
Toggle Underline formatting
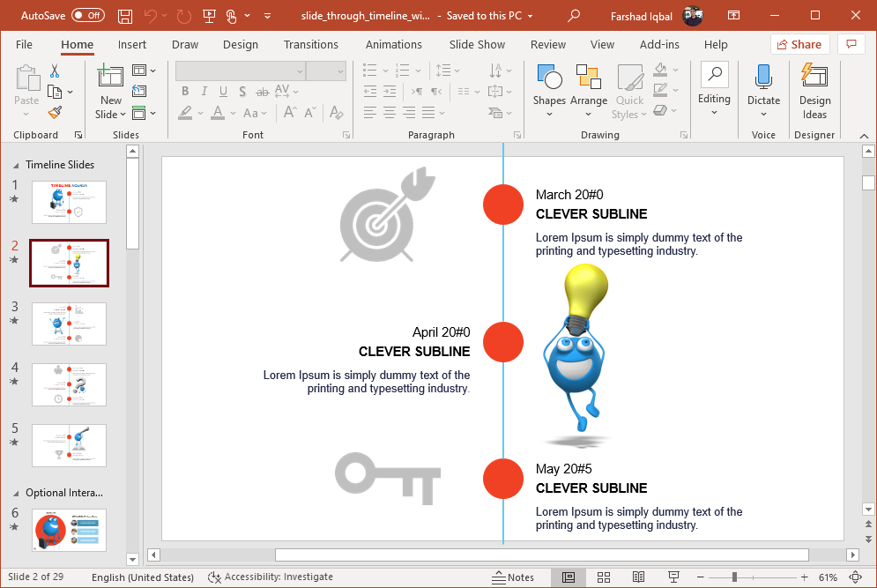coord(223,91)
